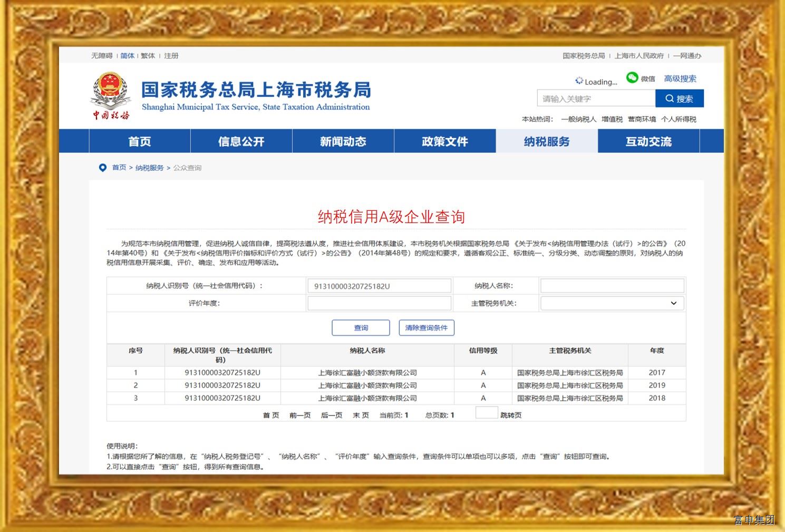Viewport: 785px width, 532px height.
Task: Switch to 简体 simplified Chinese
Action: coord(127,56)
